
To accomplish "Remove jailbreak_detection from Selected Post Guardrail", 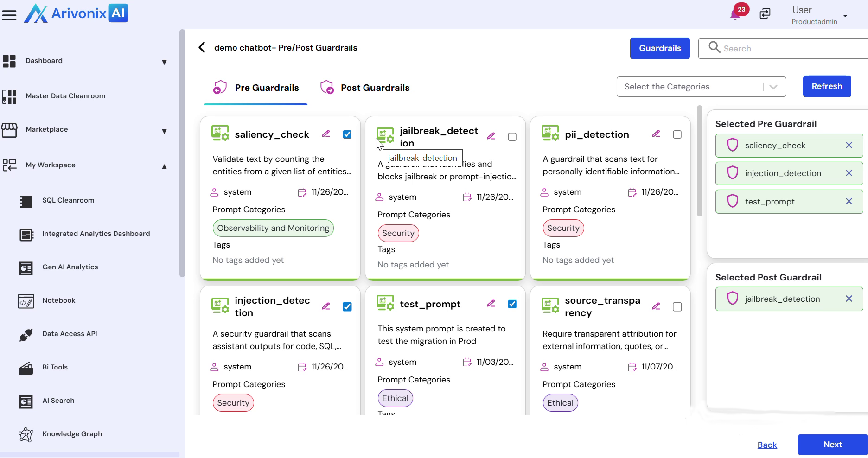I will coord(849,299).
